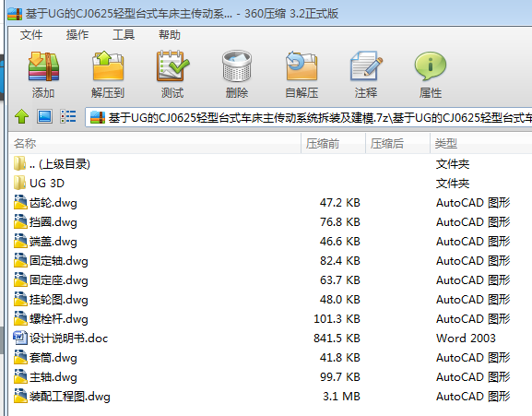The height and width of the screenshot is (416, 532).
Task: Open the 操作 (Operations) menu
Action: [77, 35]
